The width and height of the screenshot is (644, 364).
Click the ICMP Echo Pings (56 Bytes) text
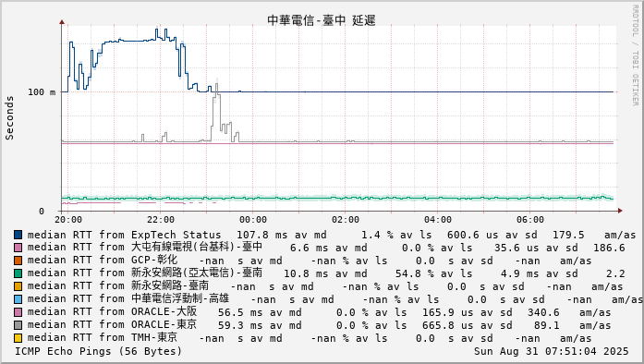[98, 351]
